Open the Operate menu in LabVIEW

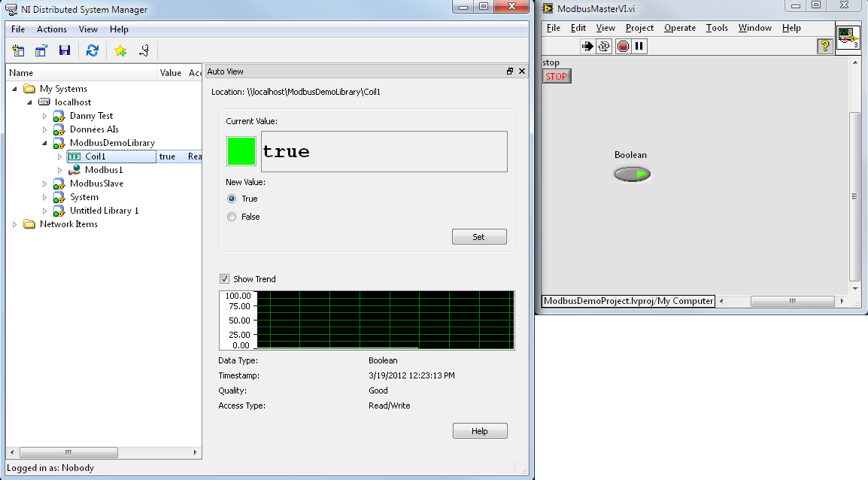tap(680, 28)
